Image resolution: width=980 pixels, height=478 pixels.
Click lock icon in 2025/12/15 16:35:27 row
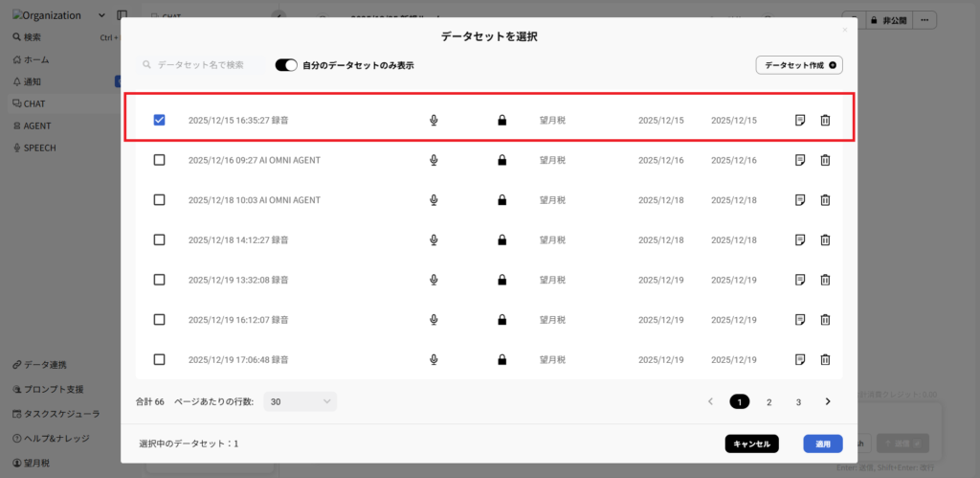coord(501,120)
